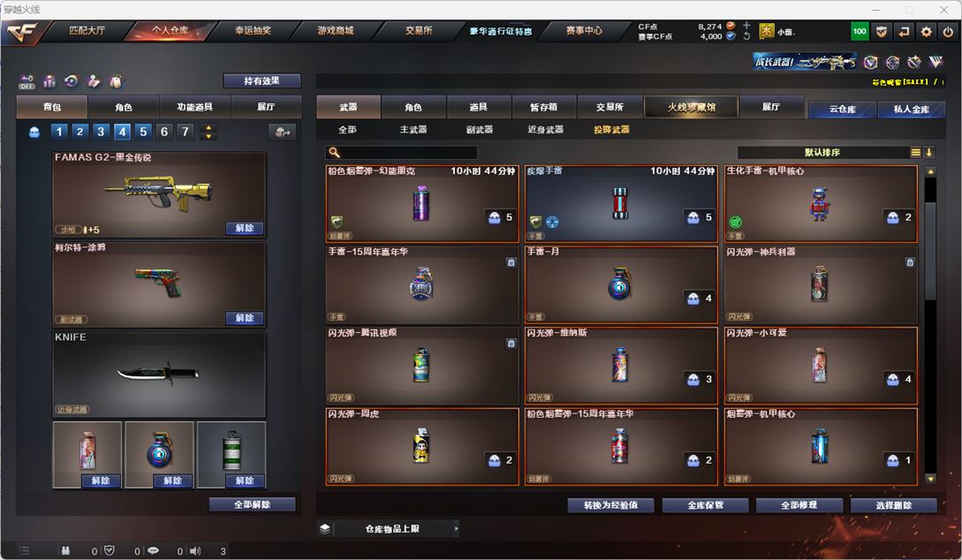Click the plus icon to recharge CF points
The width and height of the screenshot is (962, 560).
[x=746, y=26]
